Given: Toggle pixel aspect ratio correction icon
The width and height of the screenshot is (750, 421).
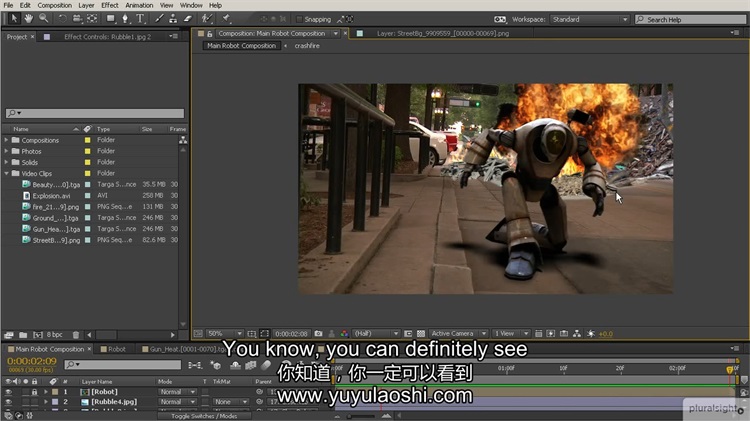Looking at the screenshot, I should click(539, 333).
